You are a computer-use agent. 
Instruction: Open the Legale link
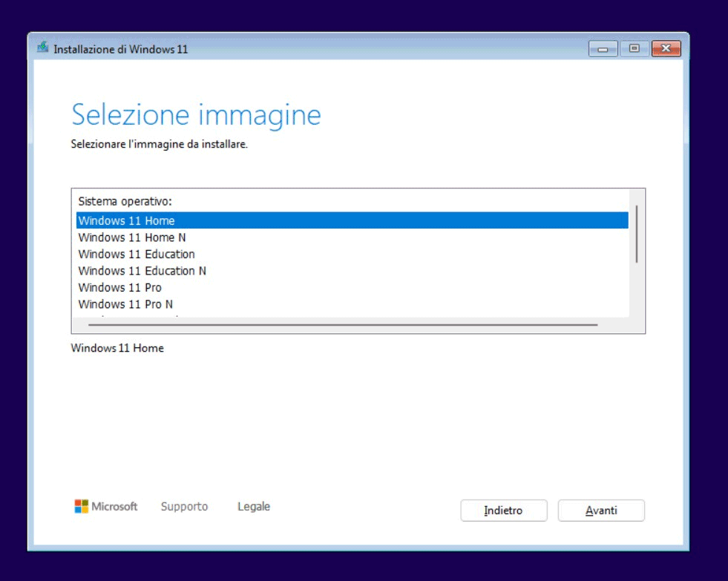[254, 507]
